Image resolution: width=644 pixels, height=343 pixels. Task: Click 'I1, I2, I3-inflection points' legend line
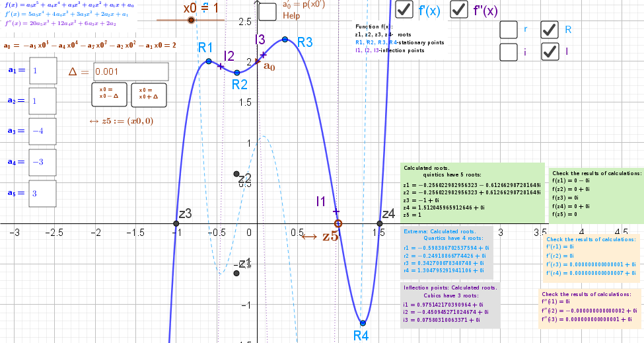pos(390,50)
